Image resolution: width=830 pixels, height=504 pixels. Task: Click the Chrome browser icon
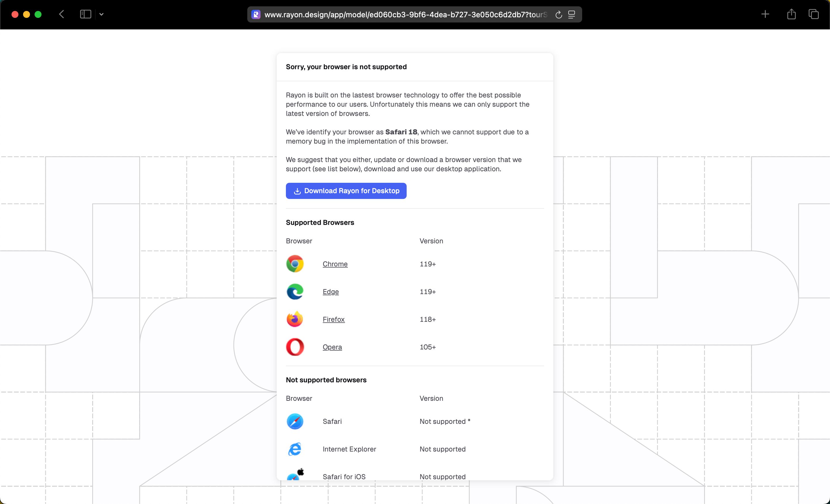[295, 264]
